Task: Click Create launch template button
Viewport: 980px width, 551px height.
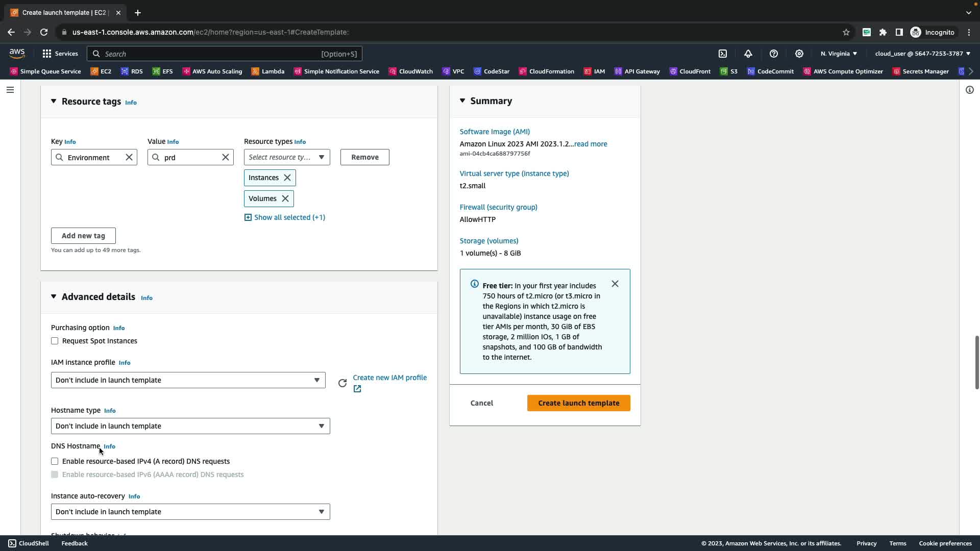Action: click(578, 403)
